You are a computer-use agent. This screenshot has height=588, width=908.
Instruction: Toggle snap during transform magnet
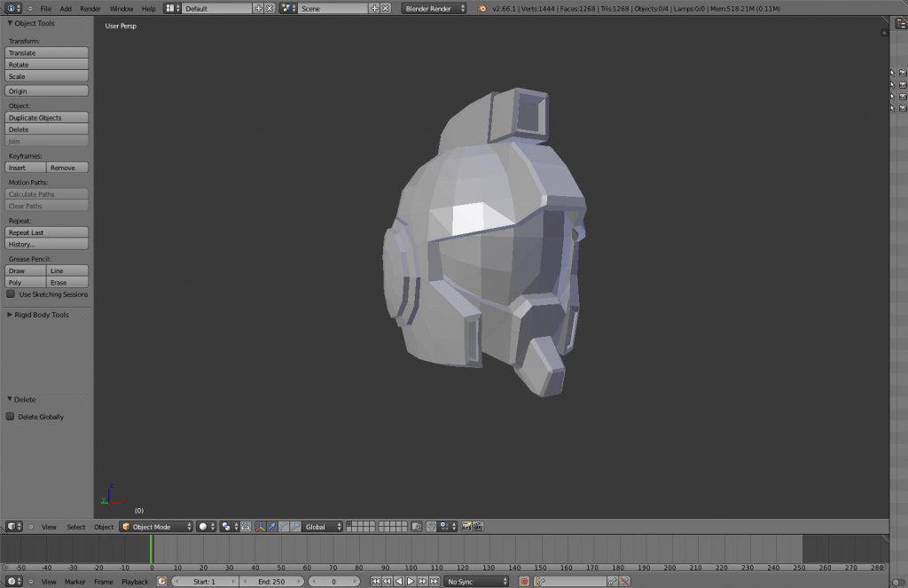tap(432, 527)
